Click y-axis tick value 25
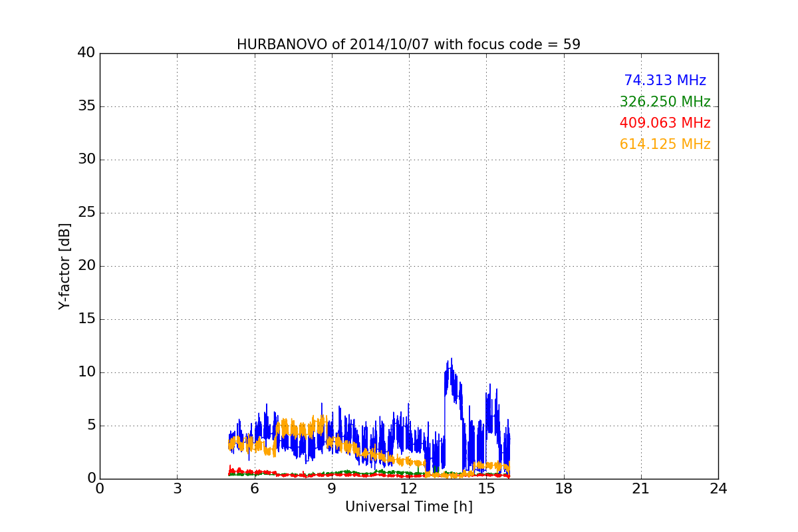This screenshot has width=798, height=532. point(86,213)
